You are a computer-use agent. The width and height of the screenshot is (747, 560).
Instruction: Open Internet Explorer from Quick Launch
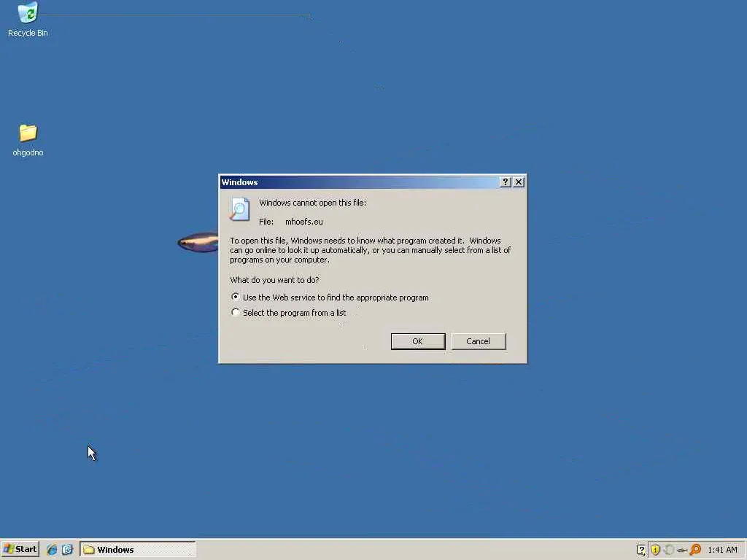click(52, 550)
